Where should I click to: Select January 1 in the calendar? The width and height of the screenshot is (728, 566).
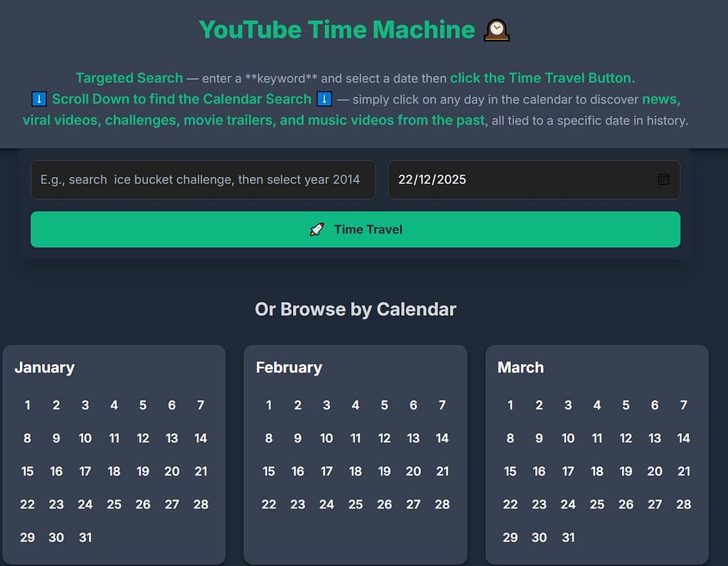(27, 405)
